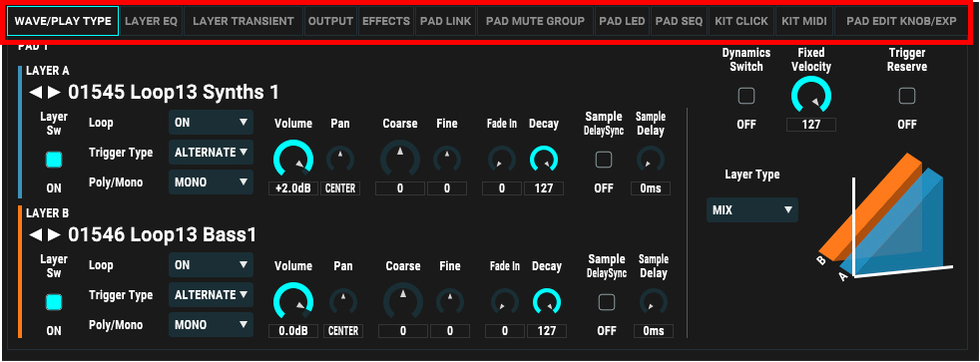This screenshot has width=980, height=362.
Task: Click Layer A Volume value field +2.0dB
Action: 293,188
